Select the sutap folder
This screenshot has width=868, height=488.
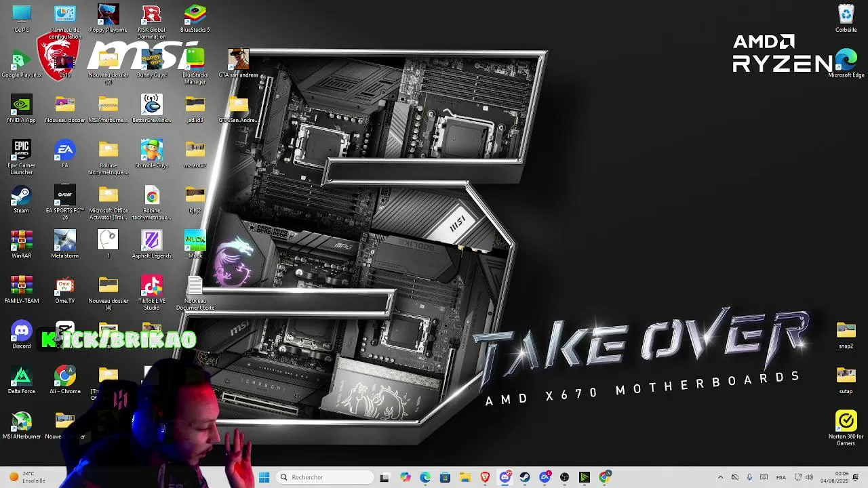(x=846, y=380)
